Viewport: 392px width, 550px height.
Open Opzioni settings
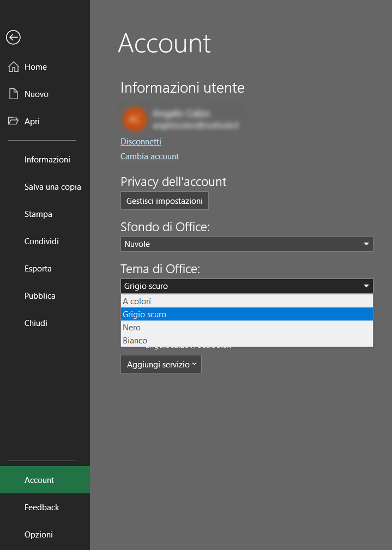[x=45, y=535]
